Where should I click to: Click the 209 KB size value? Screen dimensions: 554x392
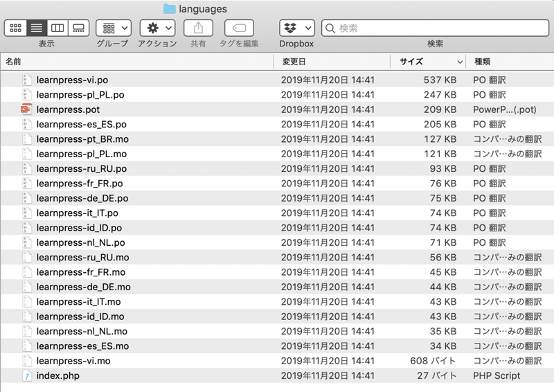coord(440,109)
